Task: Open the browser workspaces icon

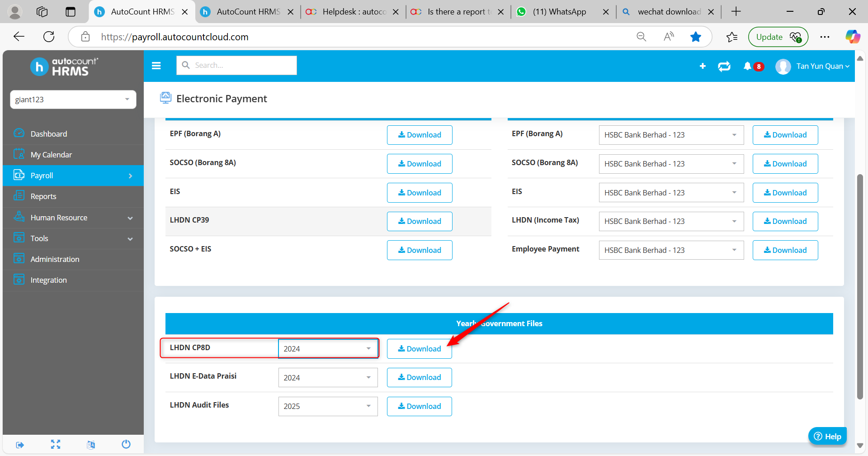Action: point(42,12)
